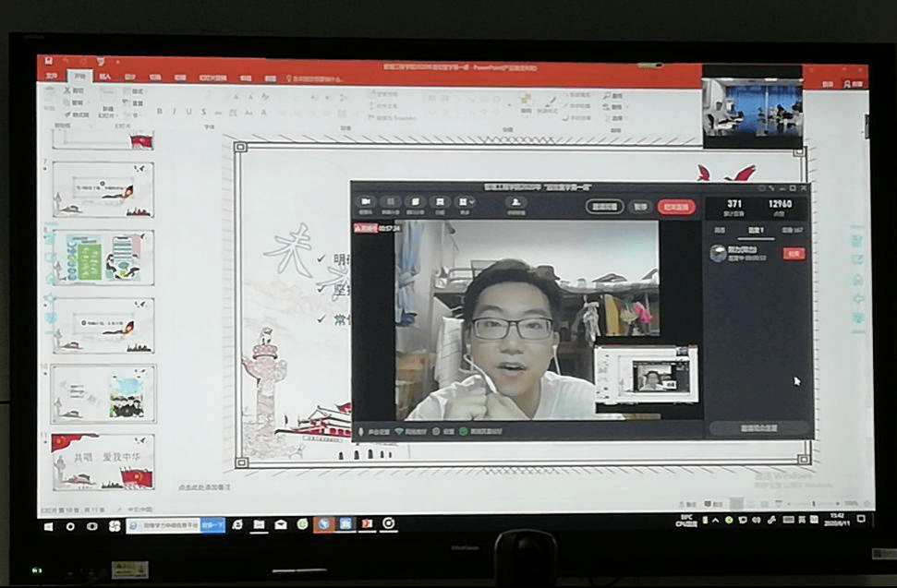
Task: Toggle Underline formatting in the ribbon
Action: point(188,112)
